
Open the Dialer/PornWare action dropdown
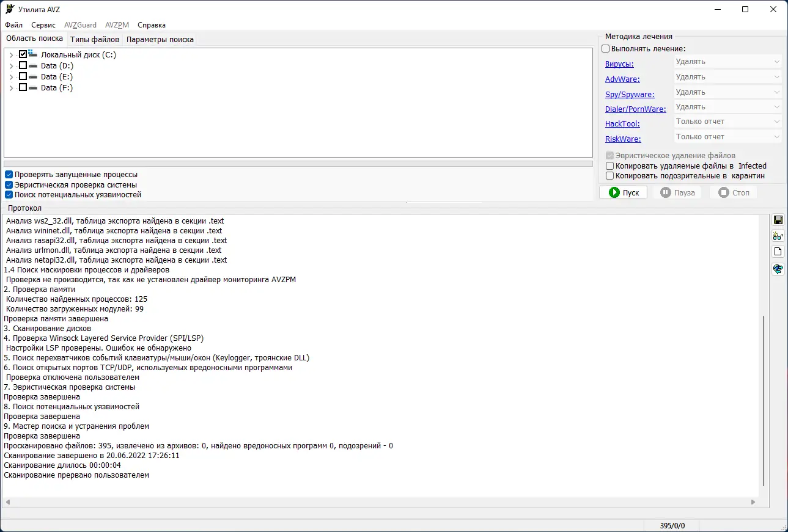(727, 107)
